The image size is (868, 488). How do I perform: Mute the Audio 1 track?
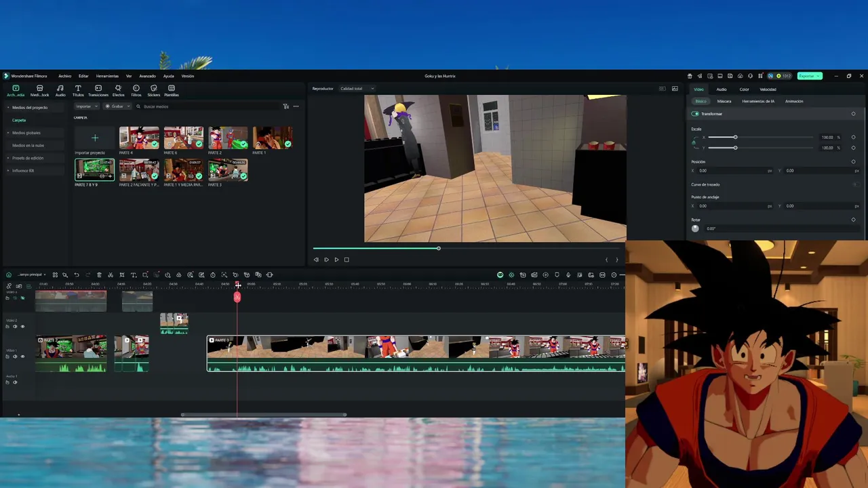[15, 382]
